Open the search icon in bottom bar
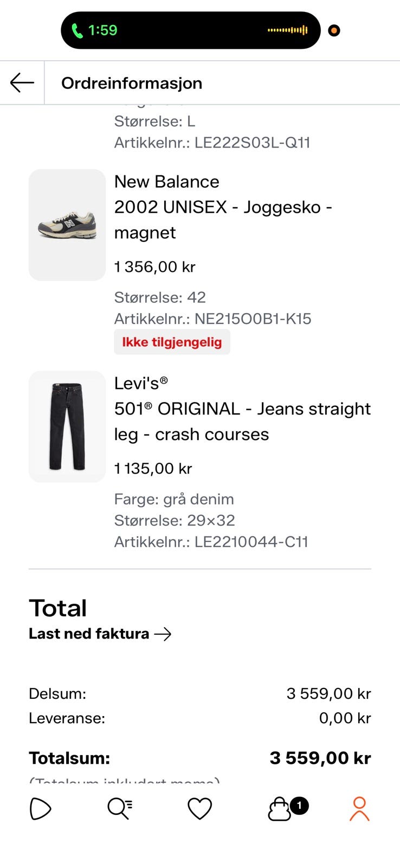Viewport: 400px width, 868px height. (x=120, y=809)
